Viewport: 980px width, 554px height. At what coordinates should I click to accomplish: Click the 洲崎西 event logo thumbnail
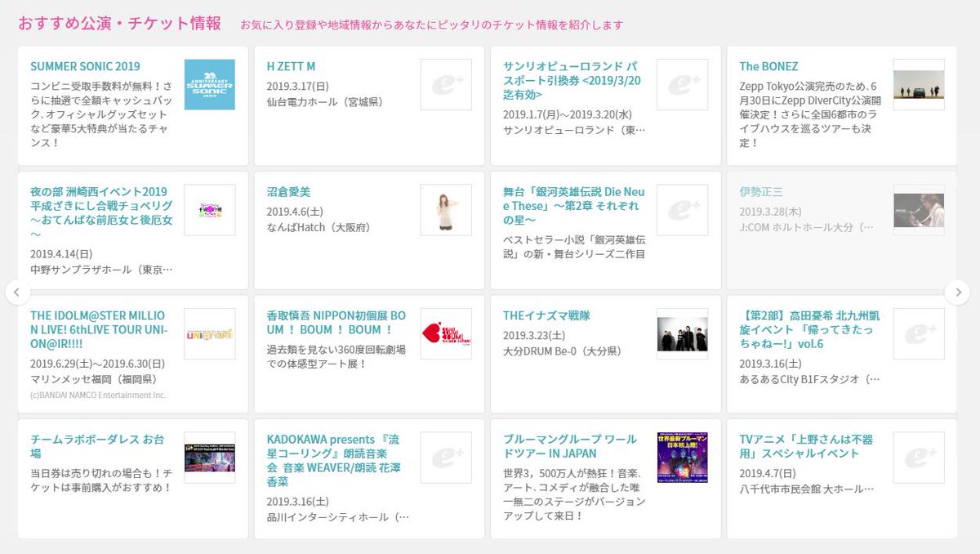[209, 209]
